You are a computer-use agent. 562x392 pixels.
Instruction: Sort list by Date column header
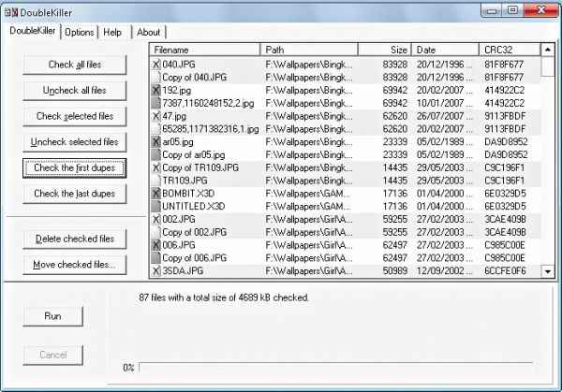pyautogui.click(x=445, y=50)
